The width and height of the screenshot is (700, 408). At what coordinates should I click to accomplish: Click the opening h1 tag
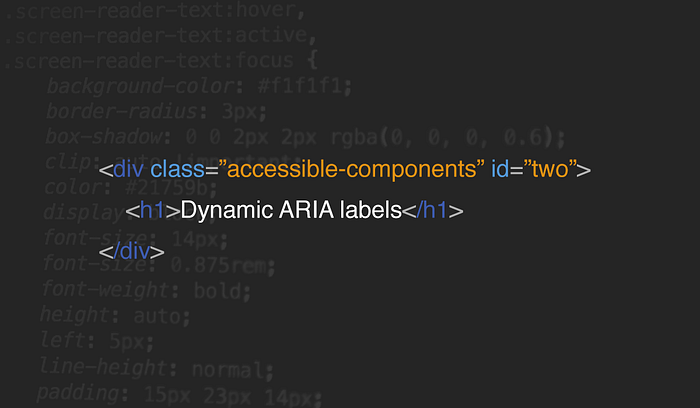pyautogui.click(x=153, y=210)
